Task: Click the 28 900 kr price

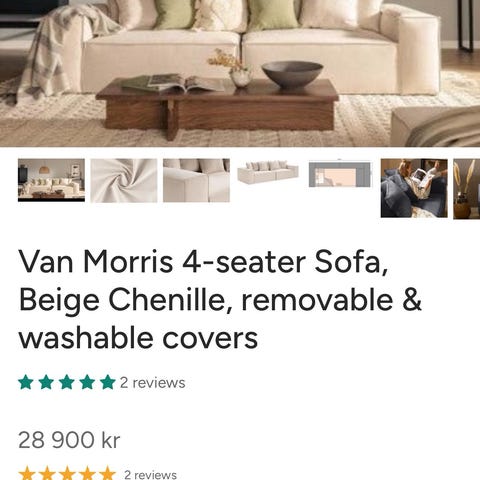Action: tap(69, 440)
